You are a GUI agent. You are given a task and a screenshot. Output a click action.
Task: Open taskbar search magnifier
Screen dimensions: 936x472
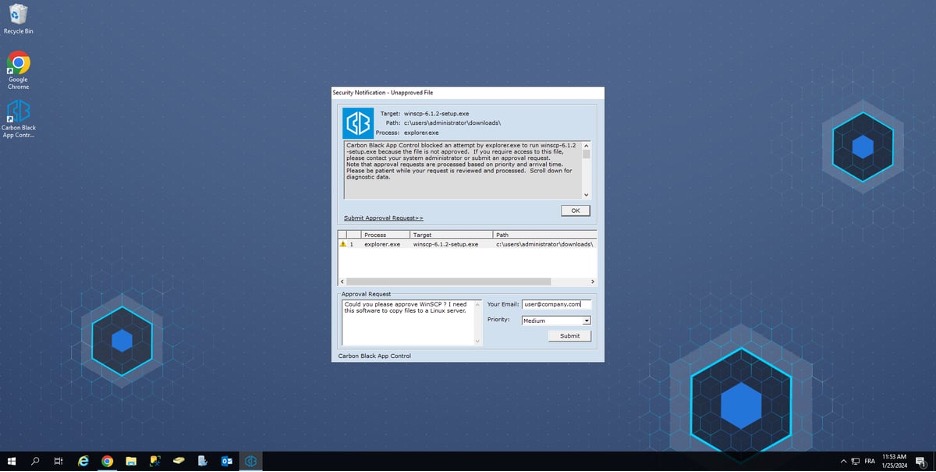coord(35,461)
